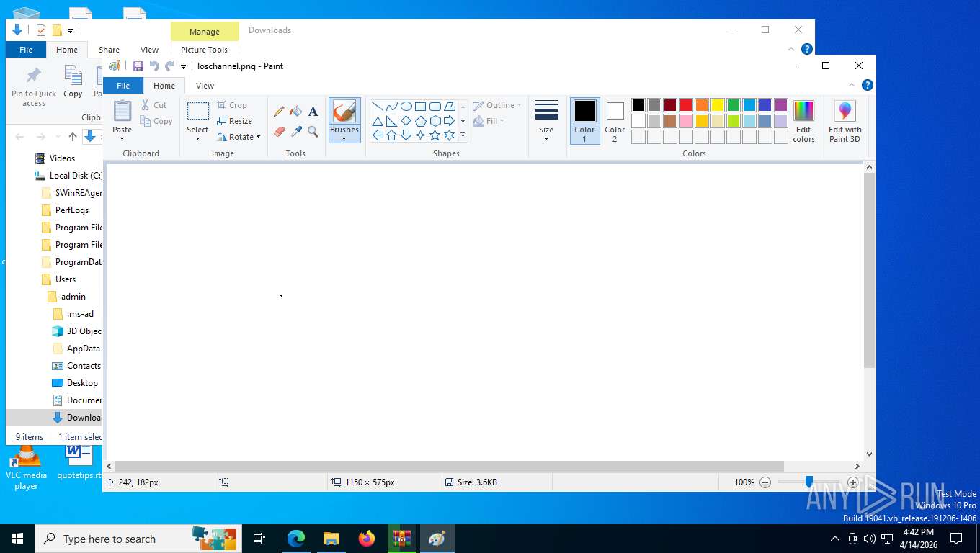980x553 pixels.
Task: Pick the purple color swatch
Action: [781, 105]
